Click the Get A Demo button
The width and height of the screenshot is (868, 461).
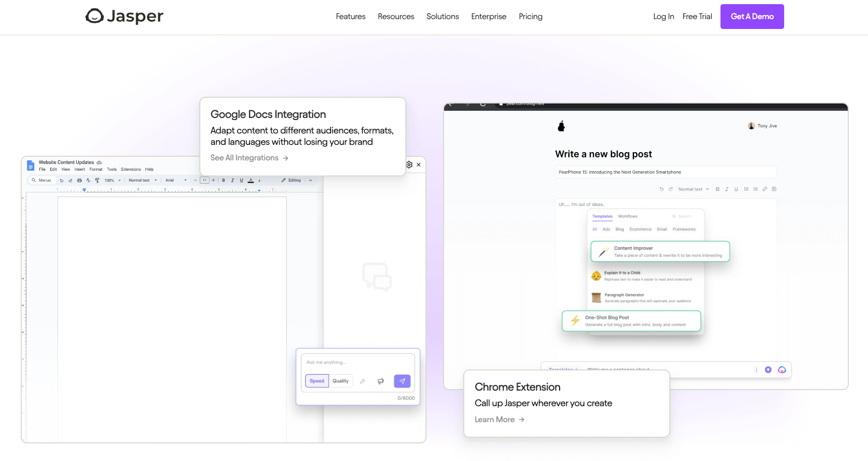tap(752, 17)
